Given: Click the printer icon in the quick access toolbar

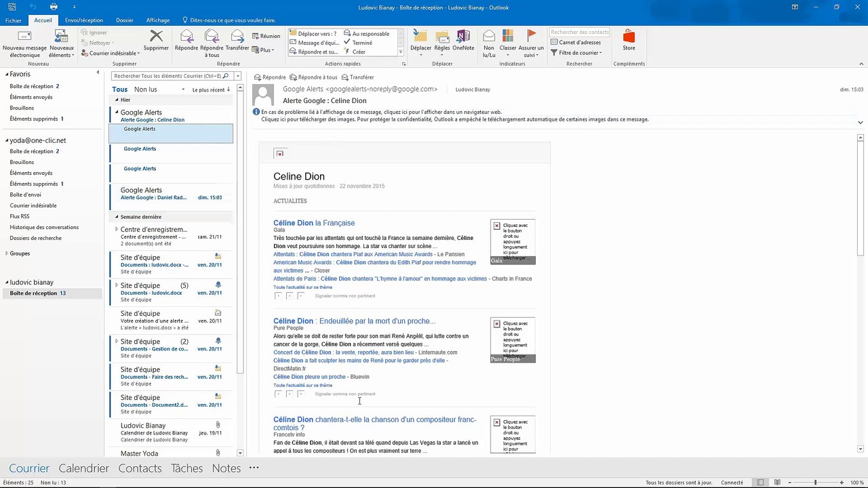Looking at the screenshot, I should 54,7.
